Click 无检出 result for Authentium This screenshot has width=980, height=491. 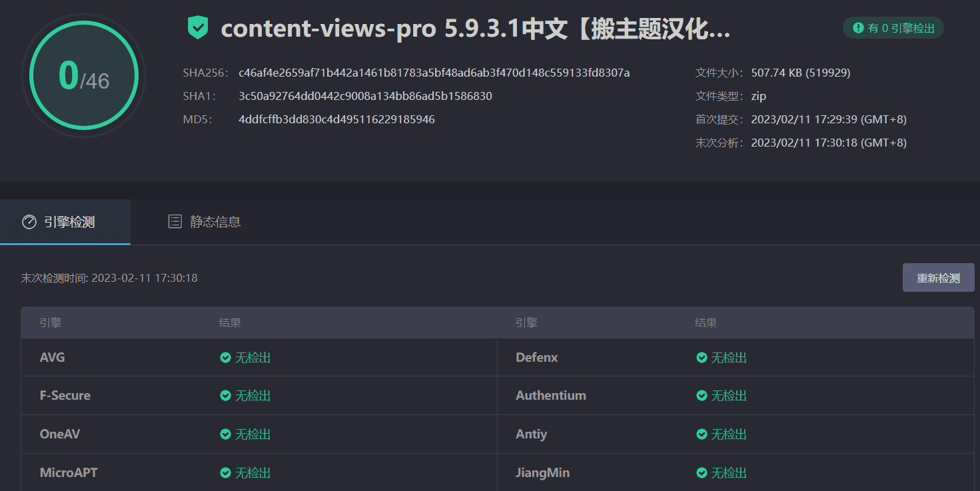[729, 396]
